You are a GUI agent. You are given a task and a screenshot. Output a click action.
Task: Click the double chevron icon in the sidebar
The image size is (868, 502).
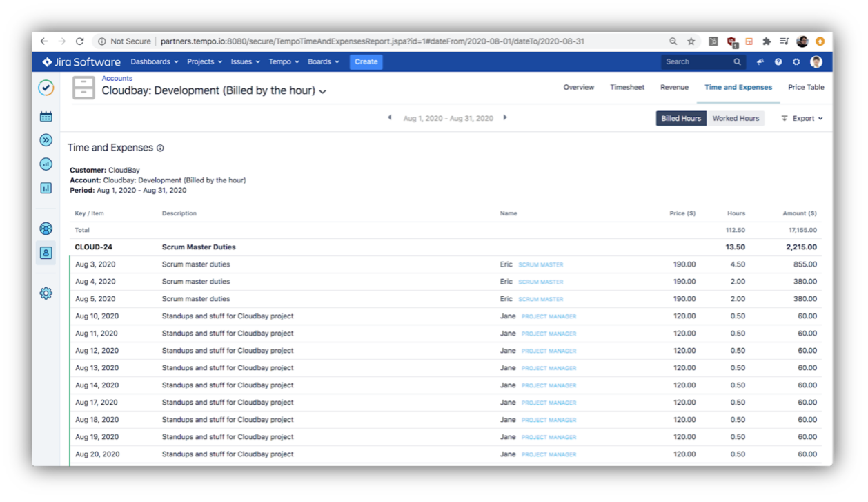(x=46, y=140)
